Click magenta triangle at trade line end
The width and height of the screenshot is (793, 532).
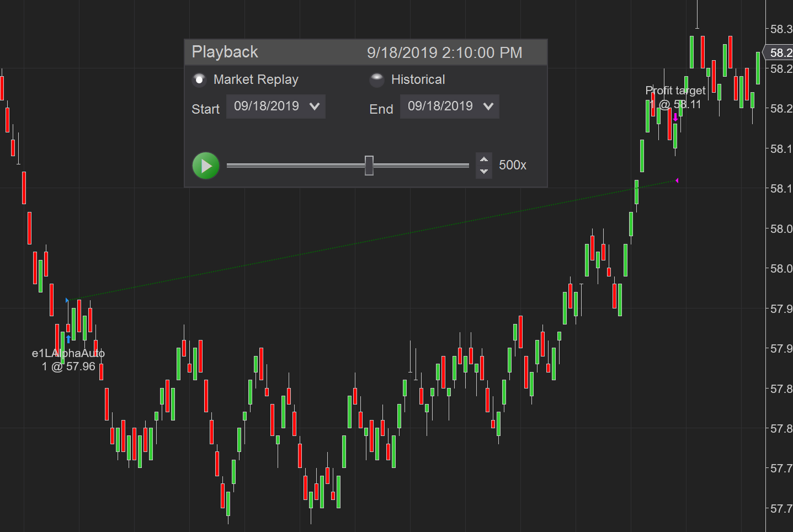point(677,180)
